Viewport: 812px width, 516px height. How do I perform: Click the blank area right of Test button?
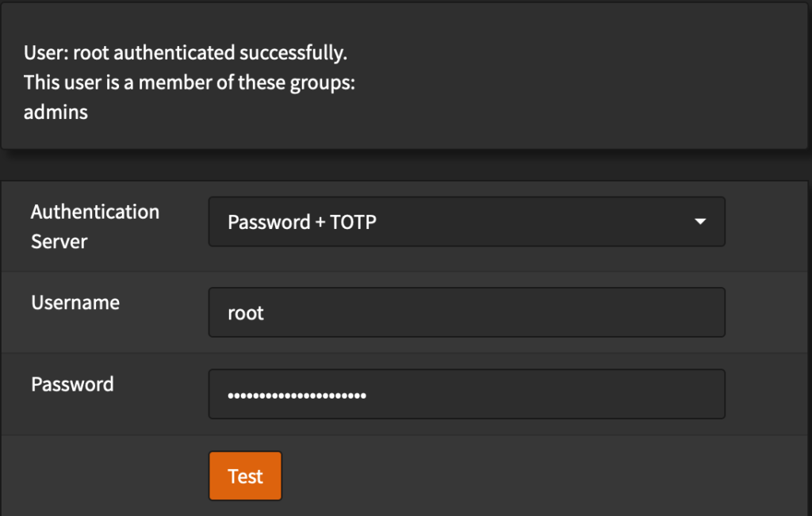tap(515, 476)
